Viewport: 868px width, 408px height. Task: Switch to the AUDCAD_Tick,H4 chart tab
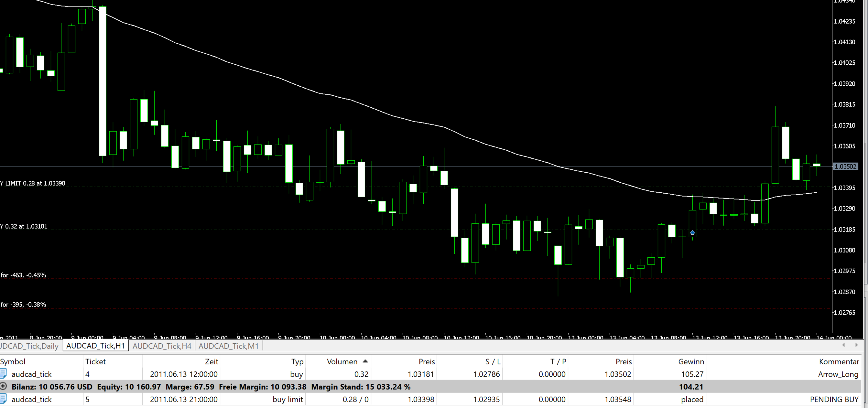pyautogui.click(x=162, y=346)
